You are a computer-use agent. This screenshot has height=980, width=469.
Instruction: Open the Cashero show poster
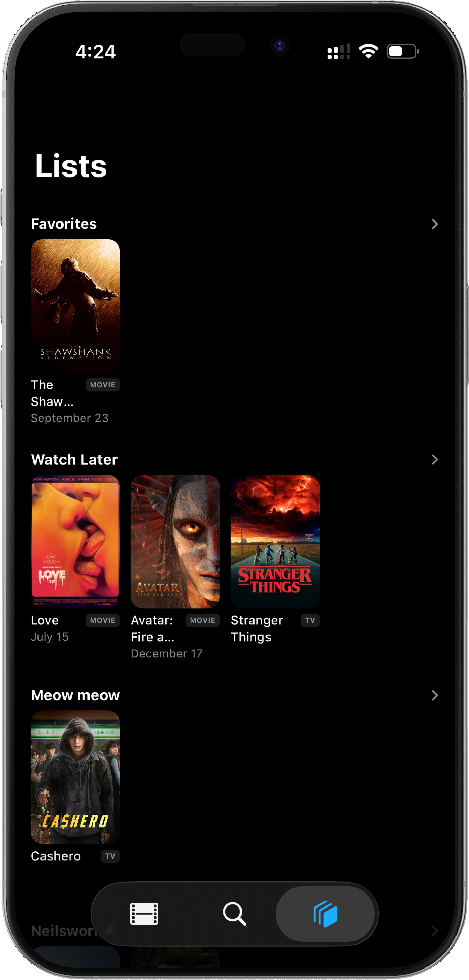(75, 777)
